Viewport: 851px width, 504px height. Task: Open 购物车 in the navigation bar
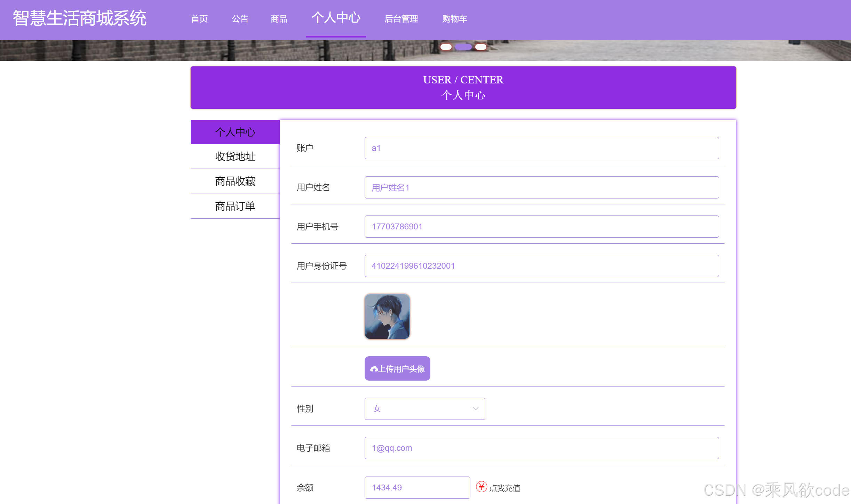[454, 19]
